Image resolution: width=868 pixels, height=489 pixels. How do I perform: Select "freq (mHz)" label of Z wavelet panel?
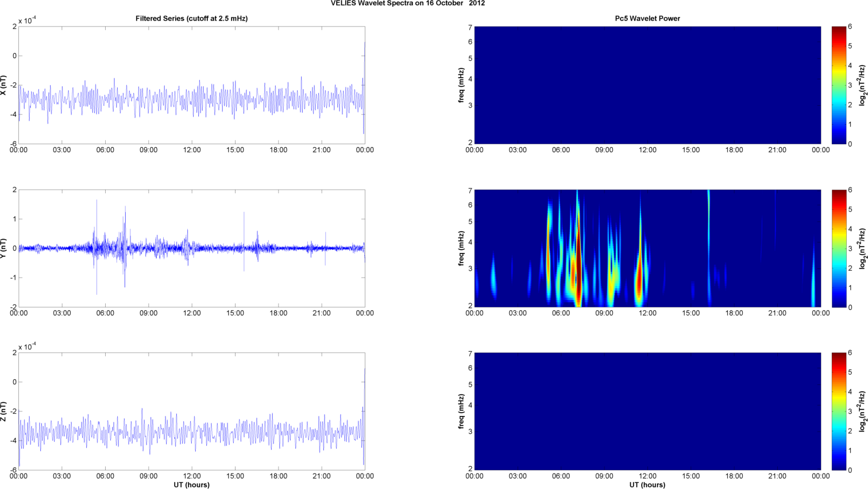[x=461, y=411]
